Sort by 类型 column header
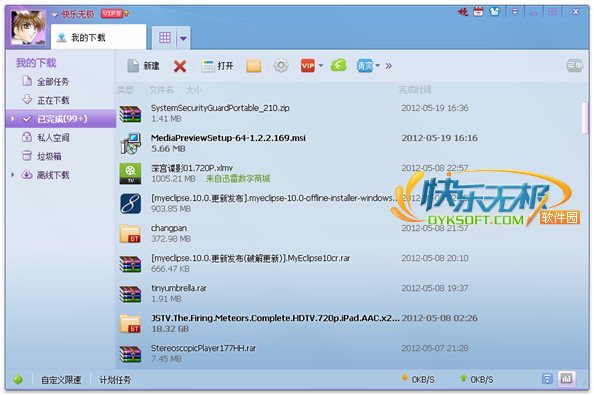Viewport: 594px width, 395px height. [125, 90]
